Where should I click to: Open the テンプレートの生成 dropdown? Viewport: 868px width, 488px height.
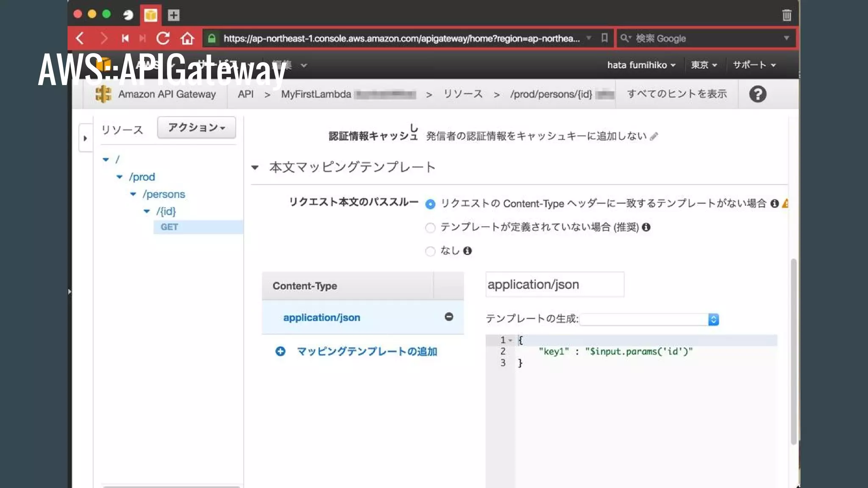pos(649,319)
